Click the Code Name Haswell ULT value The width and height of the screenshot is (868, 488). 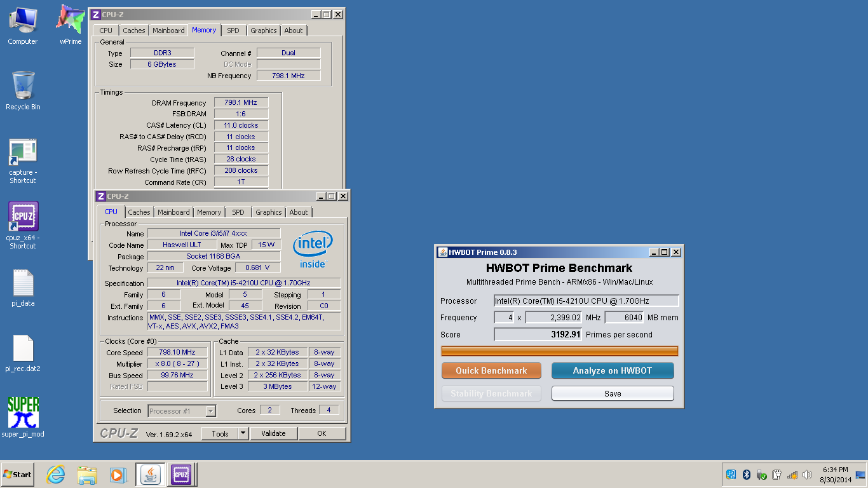tap(182, 245)
